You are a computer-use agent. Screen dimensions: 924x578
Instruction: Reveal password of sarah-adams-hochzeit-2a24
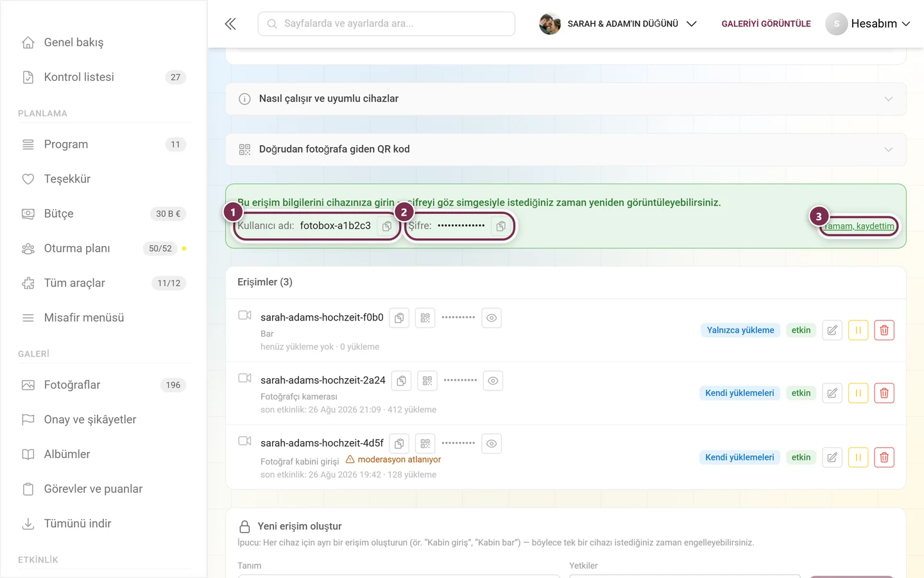[x=493, y=381]
